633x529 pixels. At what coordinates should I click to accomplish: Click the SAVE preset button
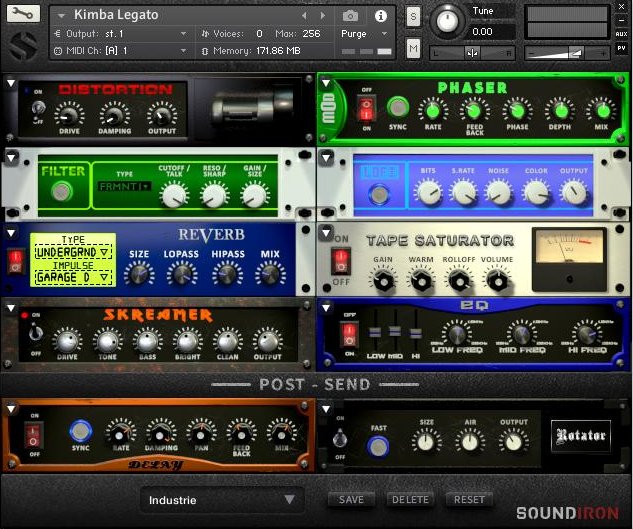tap(351, 500)
